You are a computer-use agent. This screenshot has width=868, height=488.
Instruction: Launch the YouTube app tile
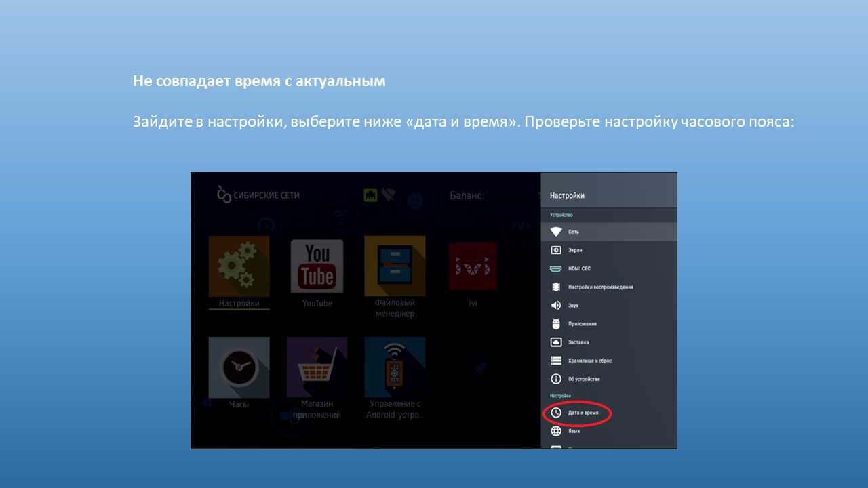317,266
